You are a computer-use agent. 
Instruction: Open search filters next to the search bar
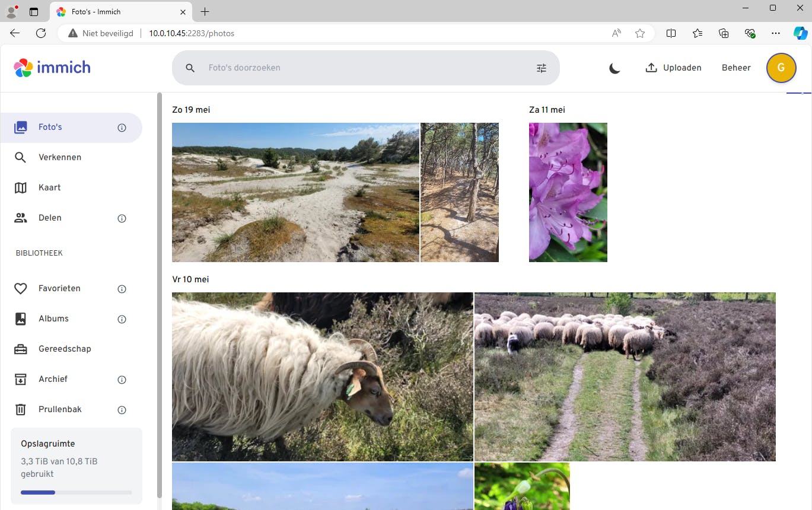pos(541,68)
